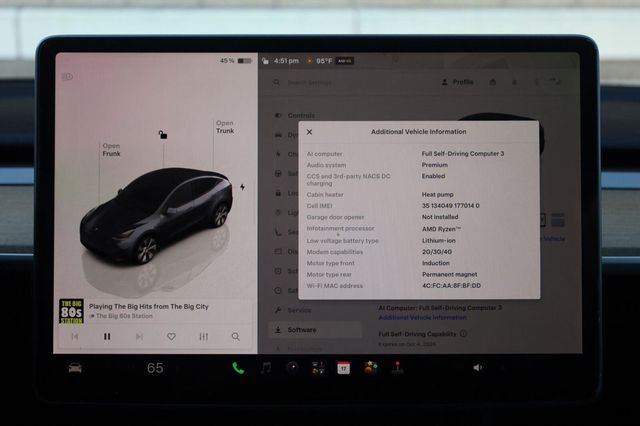Pause The Big 80s Station playback
640x426 pixels.
tap(107, 337)
